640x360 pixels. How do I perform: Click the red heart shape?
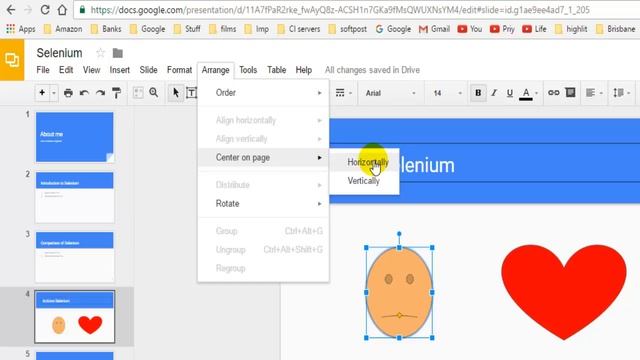(x=564, y=291)
